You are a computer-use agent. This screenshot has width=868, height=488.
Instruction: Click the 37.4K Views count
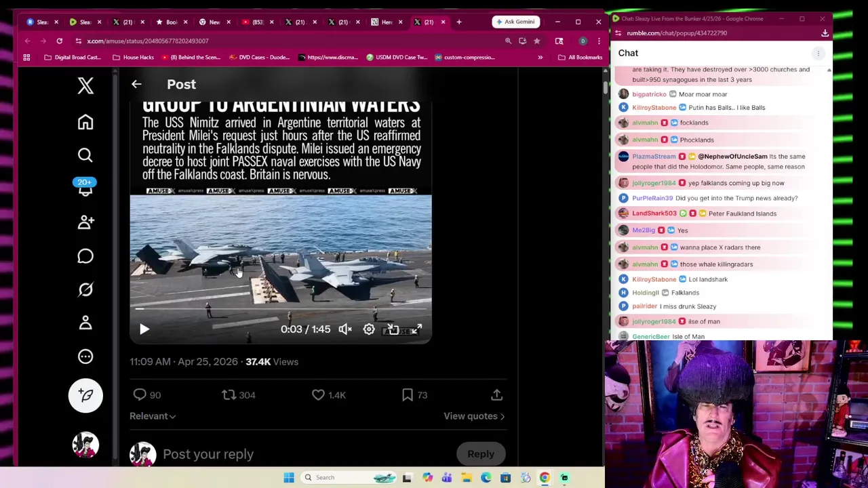(272, 362)
